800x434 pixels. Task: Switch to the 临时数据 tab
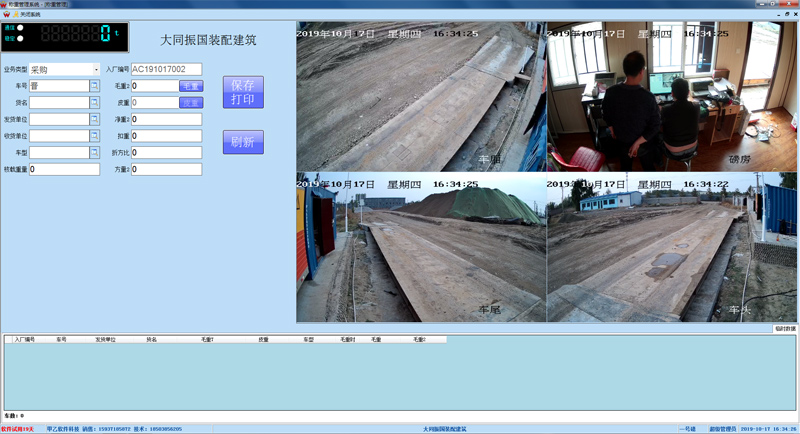pos(785,328)
